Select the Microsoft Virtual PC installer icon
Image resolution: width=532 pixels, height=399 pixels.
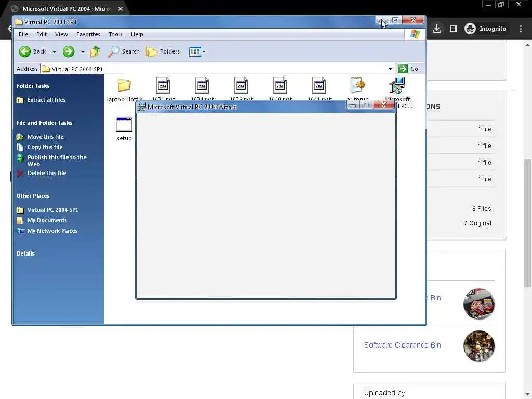tap(397, 86)
